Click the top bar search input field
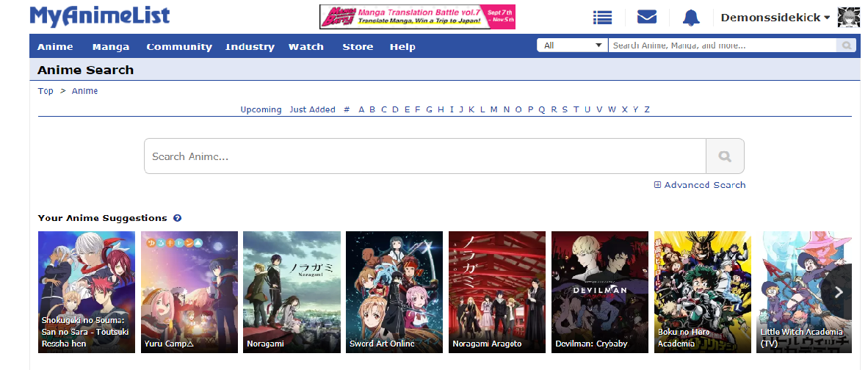 tap(723, 46)
